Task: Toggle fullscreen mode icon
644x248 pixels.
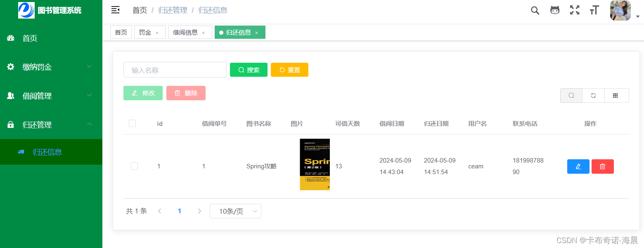Action: [x=575, y=10]
